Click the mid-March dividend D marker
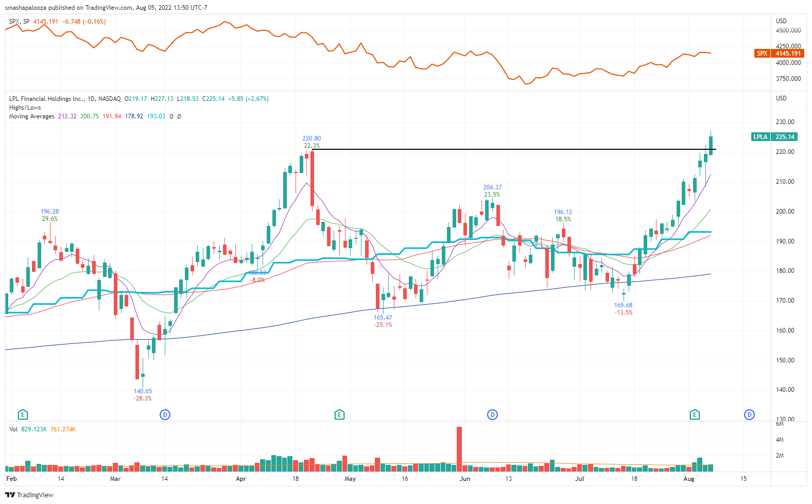The image size is (812, 504). (x=165, y=414)
